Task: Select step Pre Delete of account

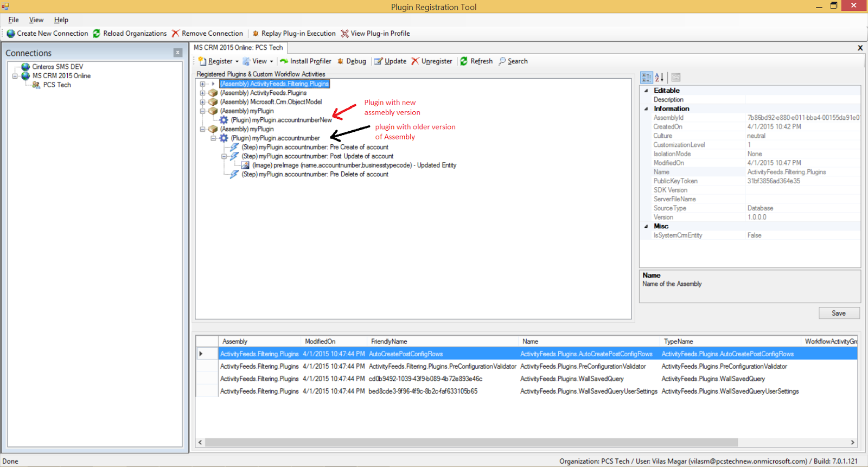Action: 315,174
